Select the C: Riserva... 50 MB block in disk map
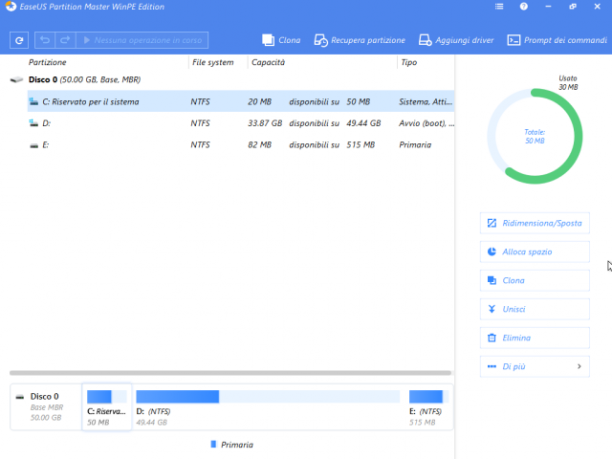 (107, 407)
